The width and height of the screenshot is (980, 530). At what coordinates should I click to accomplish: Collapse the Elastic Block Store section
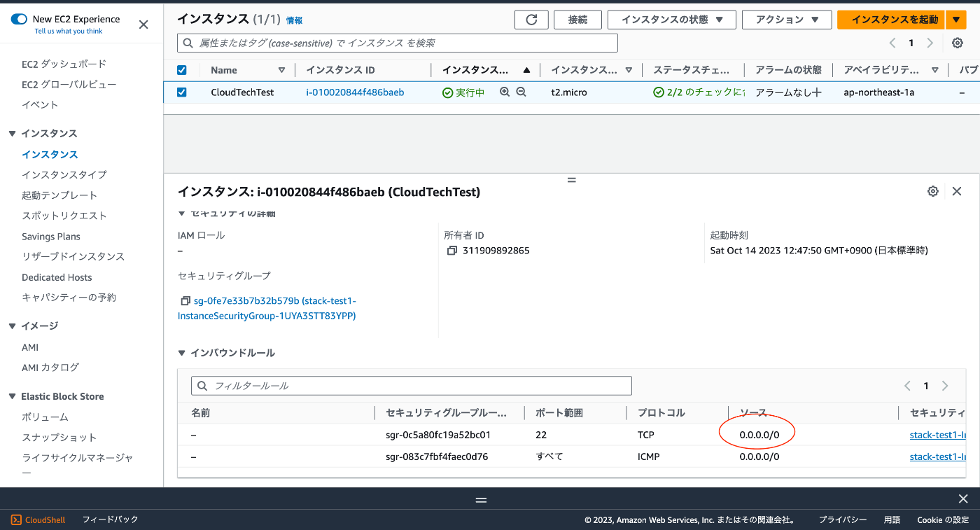12,396
